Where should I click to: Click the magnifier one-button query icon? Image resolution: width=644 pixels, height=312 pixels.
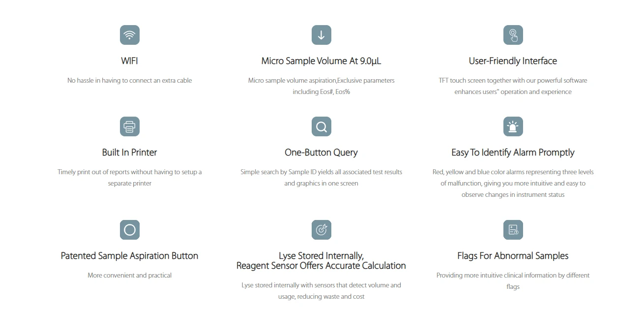click(322, 126)
